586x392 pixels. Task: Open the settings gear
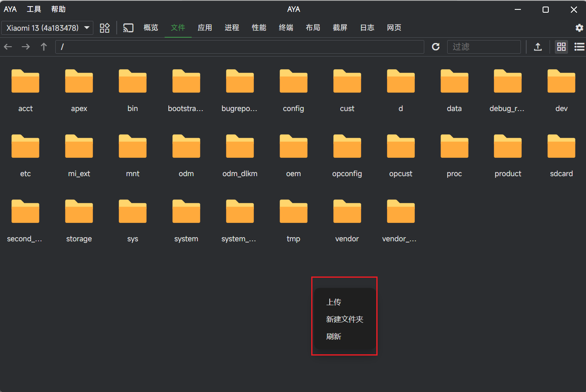click(579, 27)
